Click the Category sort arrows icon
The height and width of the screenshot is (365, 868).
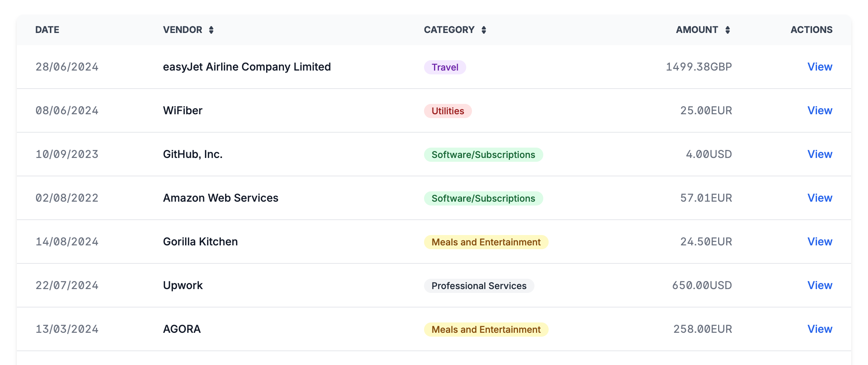click(x=484, y=30)
